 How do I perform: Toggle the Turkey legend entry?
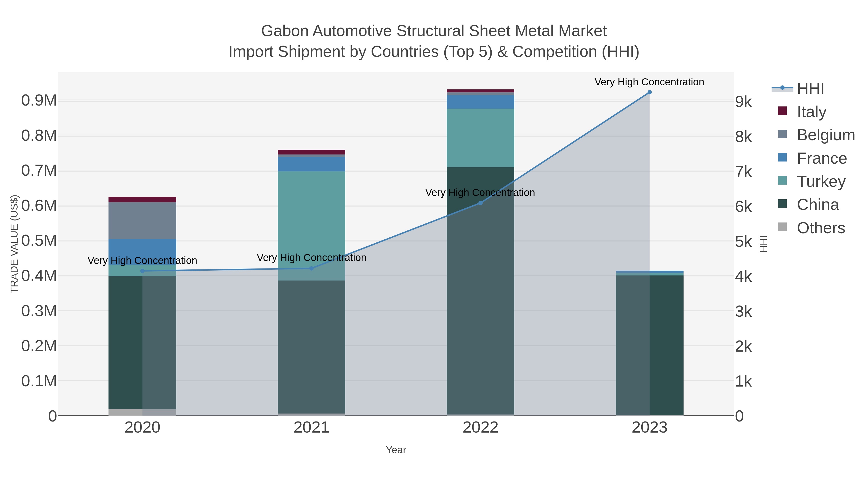click(x=811, y=181)
